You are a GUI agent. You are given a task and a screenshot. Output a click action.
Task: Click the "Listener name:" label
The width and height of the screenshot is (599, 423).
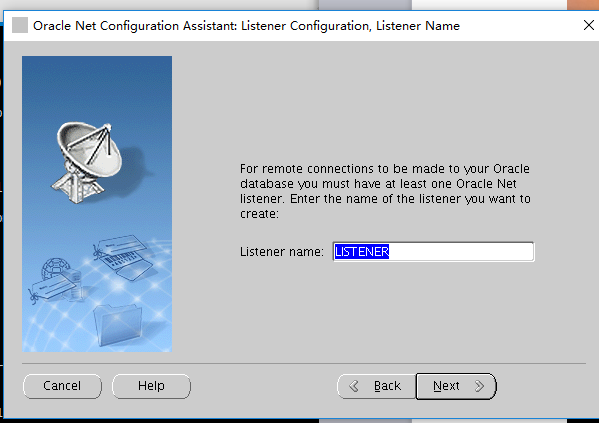[282, 252]
